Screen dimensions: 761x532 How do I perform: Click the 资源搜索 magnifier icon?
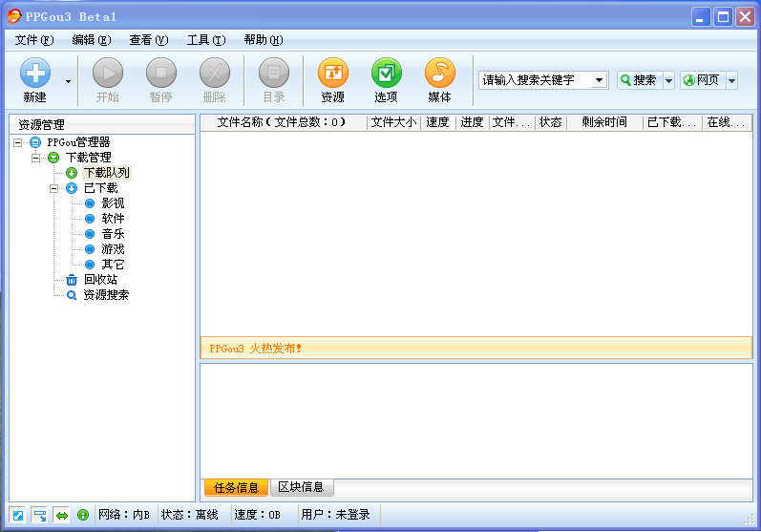[72, 295]
